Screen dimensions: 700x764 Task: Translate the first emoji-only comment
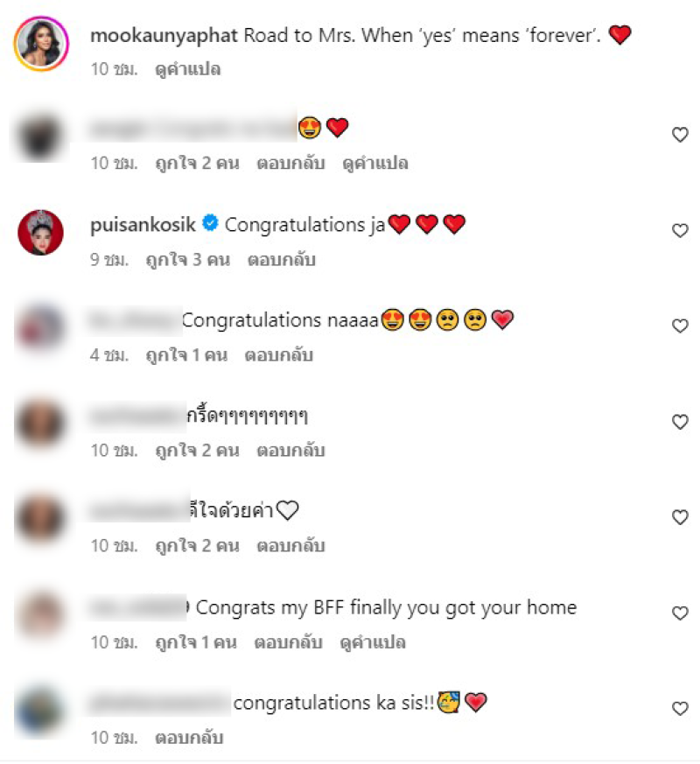pyautogui.click(x=375, y=164)
